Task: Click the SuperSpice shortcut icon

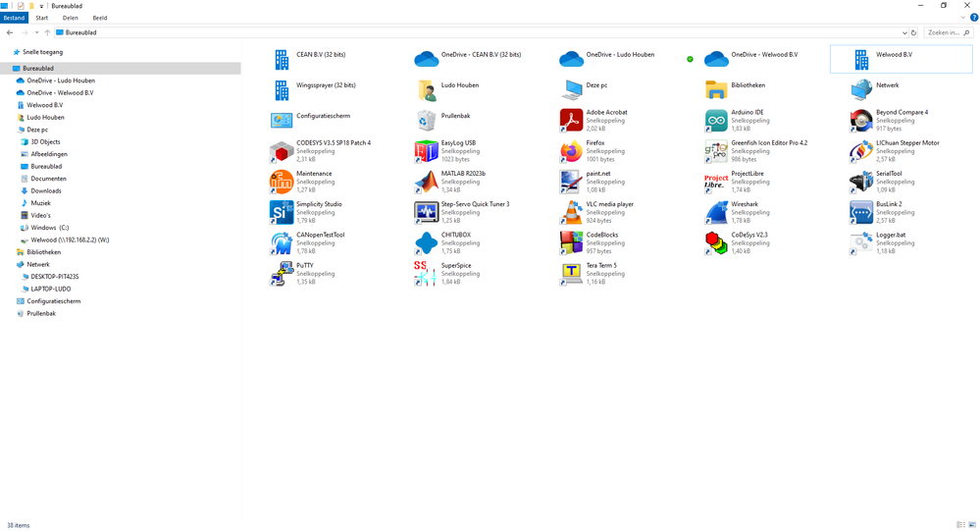Action: [x=427, y=273]
